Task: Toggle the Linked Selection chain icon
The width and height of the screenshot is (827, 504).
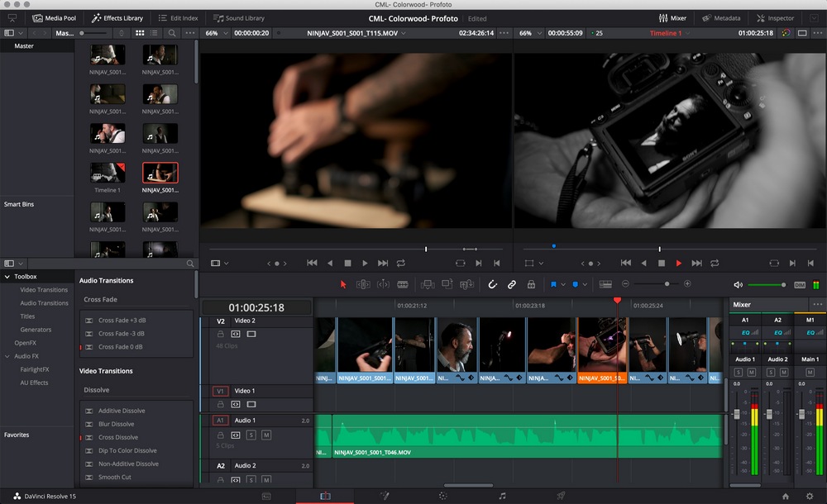Action: click(x=512, y=285)
